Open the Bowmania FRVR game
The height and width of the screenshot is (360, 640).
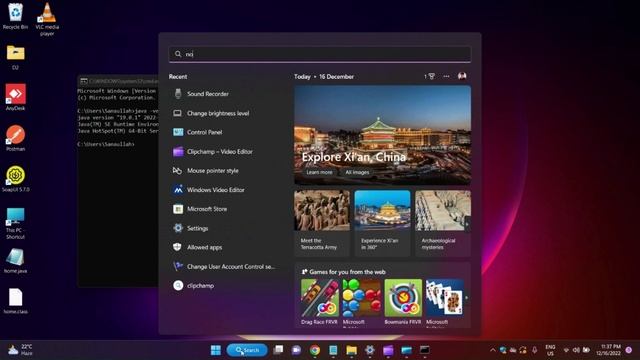(x=403, y=302)
